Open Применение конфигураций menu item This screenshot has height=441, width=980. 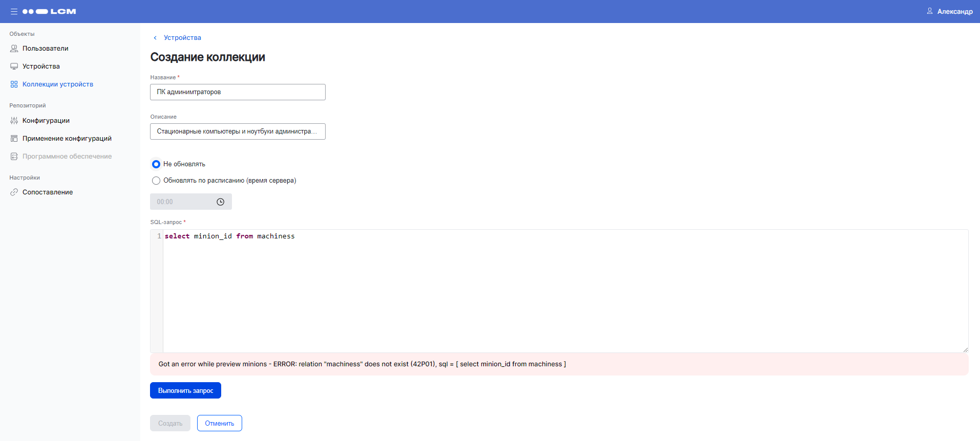[67, 139]
